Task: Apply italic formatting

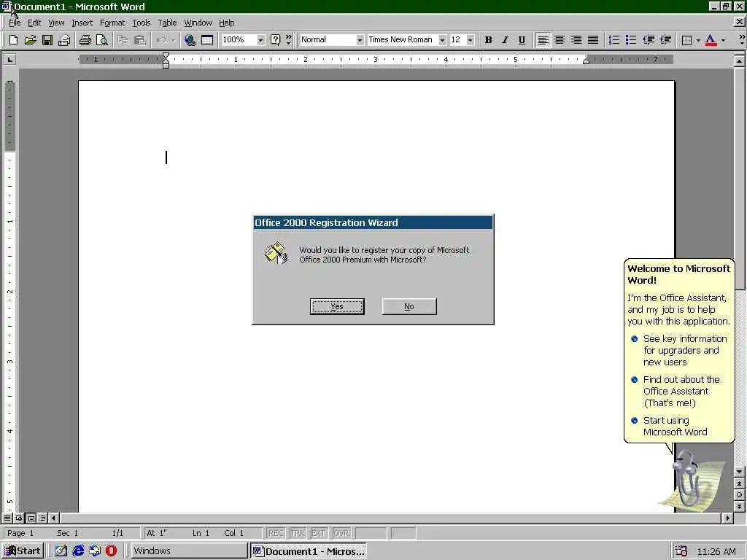Action: tap(505, 40)
